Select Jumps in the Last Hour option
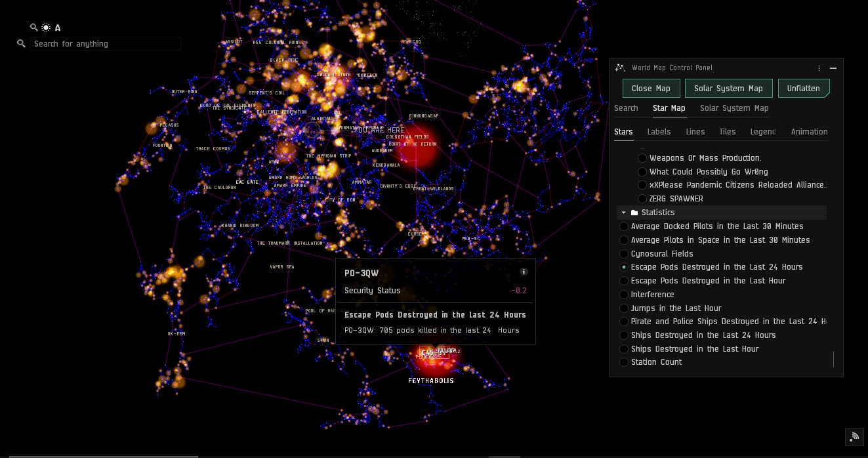Screen dimensions: 868x458 (x=624, y=308)
